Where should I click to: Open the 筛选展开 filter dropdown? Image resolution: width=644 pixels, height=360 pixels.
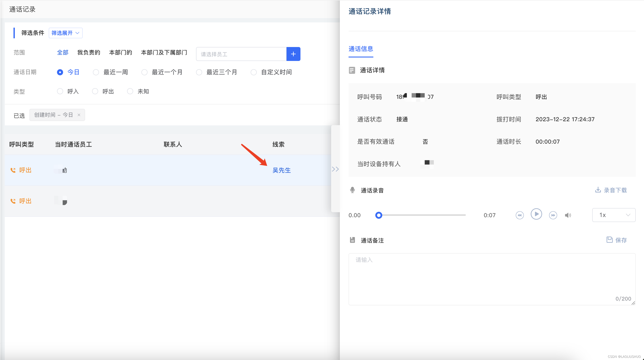(x=65, y=33)
